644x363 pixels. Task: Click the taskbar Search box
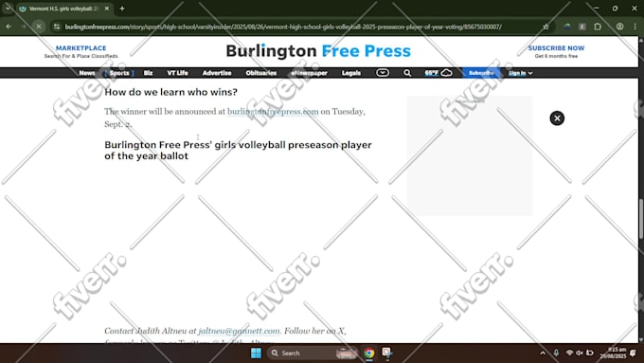pyautogui.click(x=313, y=354)
